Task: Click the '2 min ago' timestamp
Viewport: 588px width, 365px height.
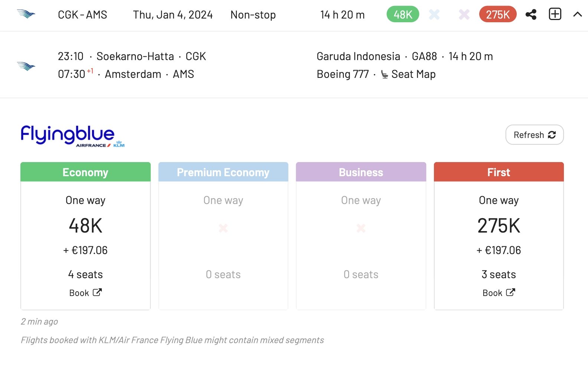Action: click(x=39, y=322)
